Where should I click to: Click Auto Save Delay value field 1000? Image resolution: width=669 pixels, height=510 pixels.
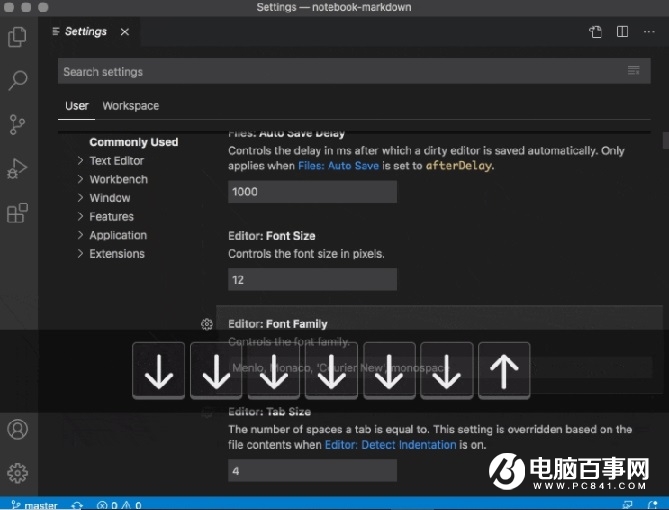pos(312,192)
